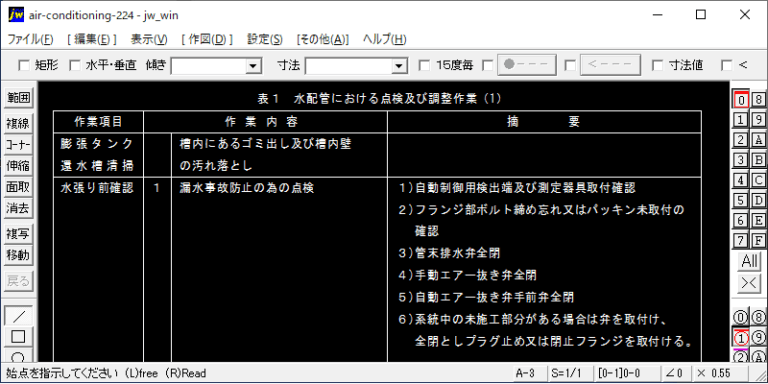Open the その他(A) menu
The width and height of the screenshot is (768, 384).
(323, 40)
